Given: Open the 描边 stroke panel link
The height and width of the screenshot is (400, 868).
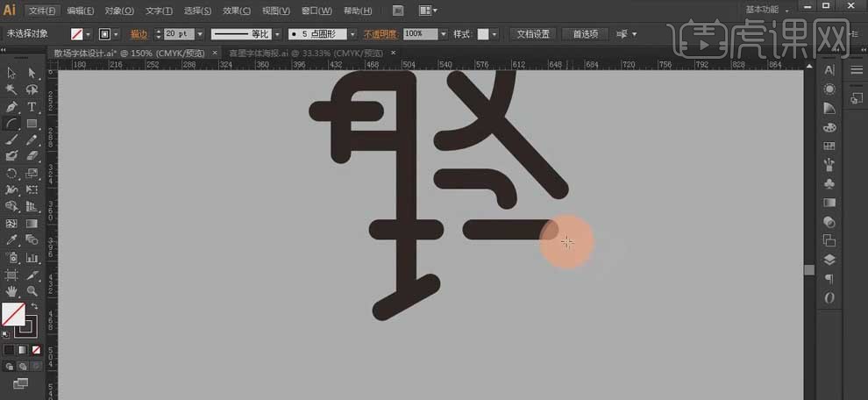Looking at the screenshot, I should coord(139,34).
